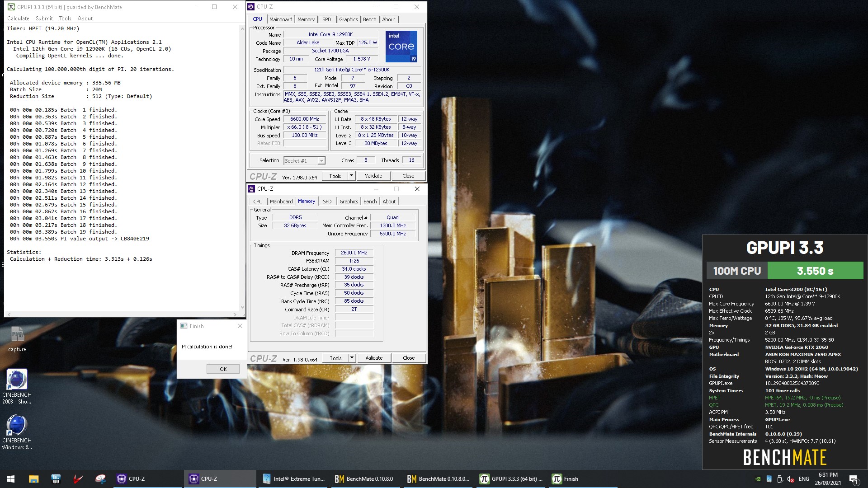Select the capture PNG desktop icon
868x488 pixels.
pyautogui.click(x=17, y=339)
